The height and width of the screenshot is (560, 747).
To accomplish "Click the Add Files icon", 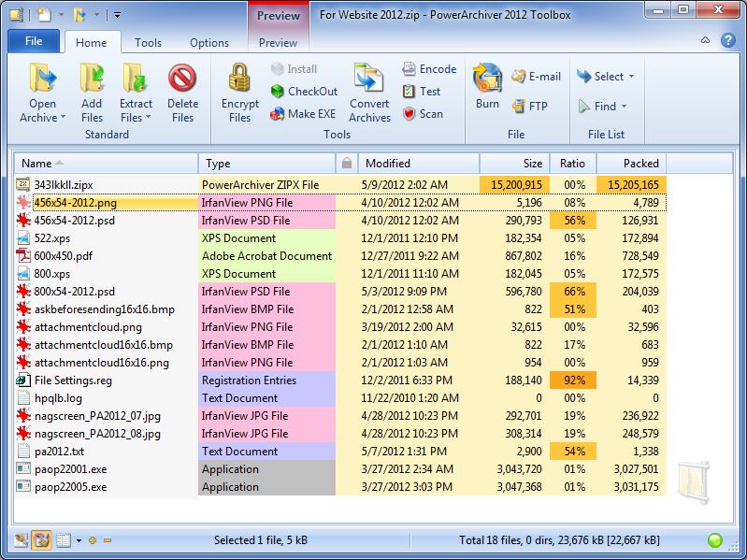I will (x=92, y=78).
